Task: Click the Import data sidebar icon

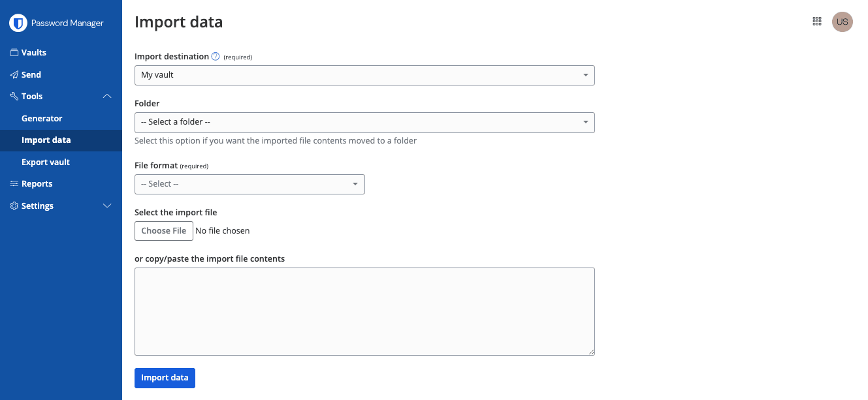Action: (x=46, y=140)
